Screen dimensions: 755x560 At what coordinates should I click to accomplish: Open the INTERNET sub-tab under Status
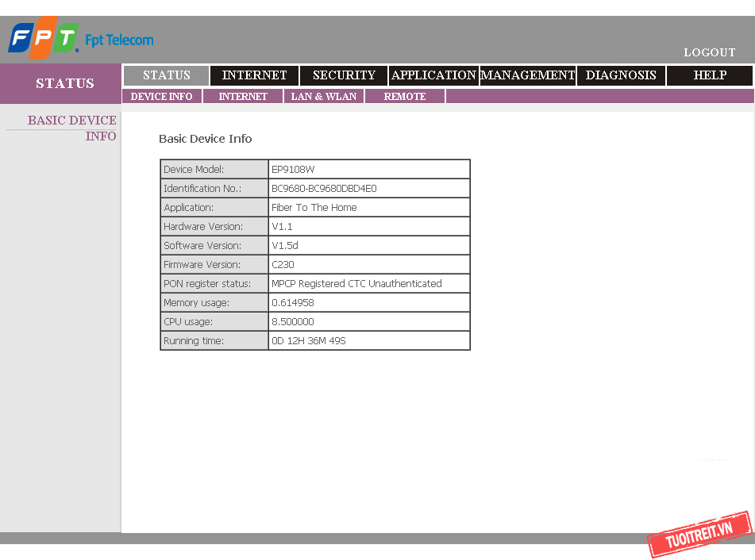(243, 97)
